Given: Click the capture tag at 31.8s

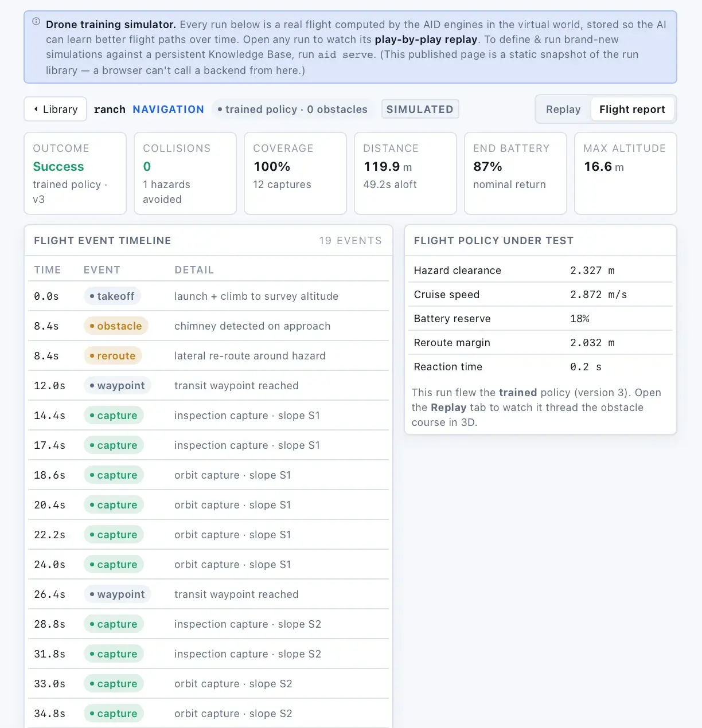Looking at the screenshot, I should pos(114,653).
